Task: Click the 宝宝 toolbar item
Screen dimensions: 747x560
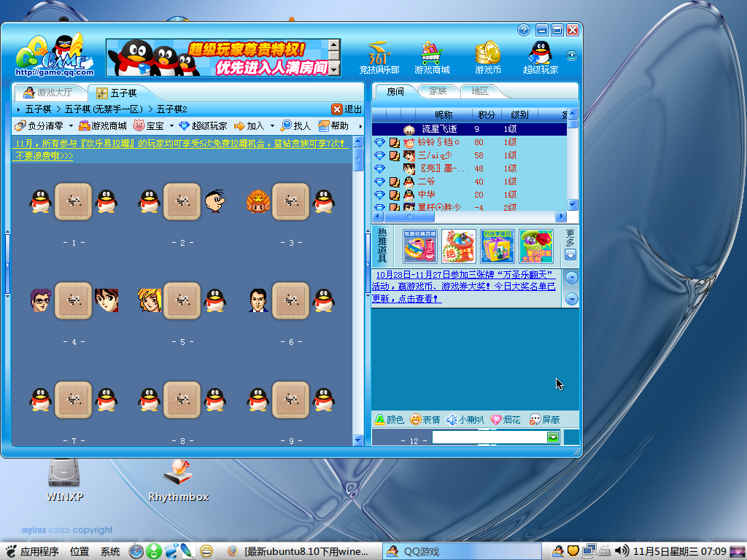Action: pos(149,125)
